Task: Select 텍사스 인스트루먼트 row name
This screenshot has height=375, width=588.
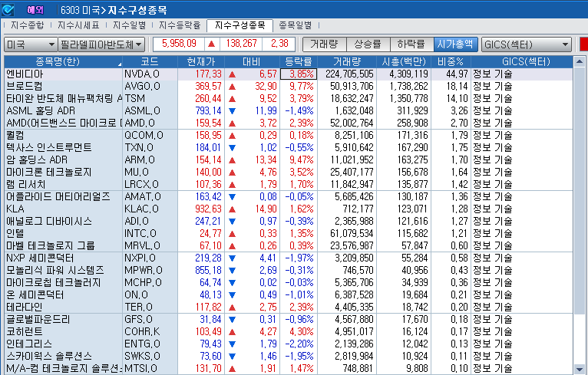Action: click(x=49, y=147)
